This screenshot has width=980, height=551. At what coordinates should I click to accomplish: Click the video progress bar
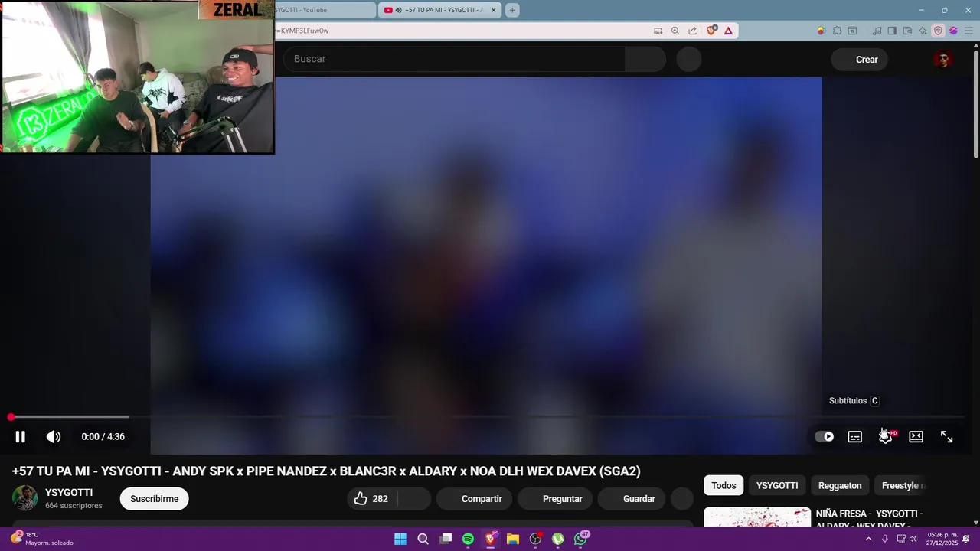pyautogui.click(x=487, y=417)
